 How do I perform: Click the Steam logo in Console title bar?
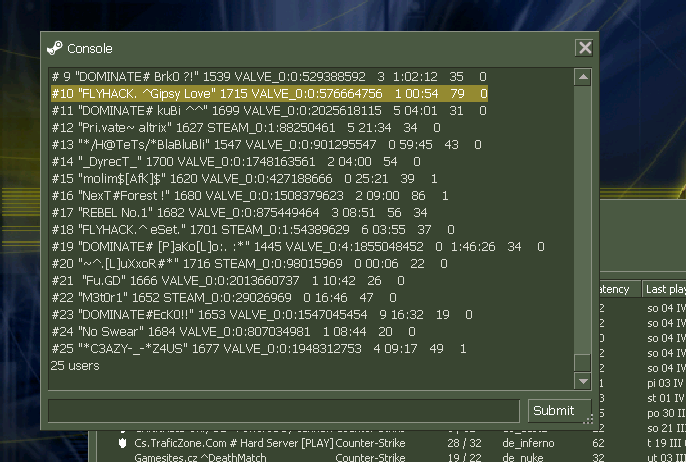pos(55,48)
